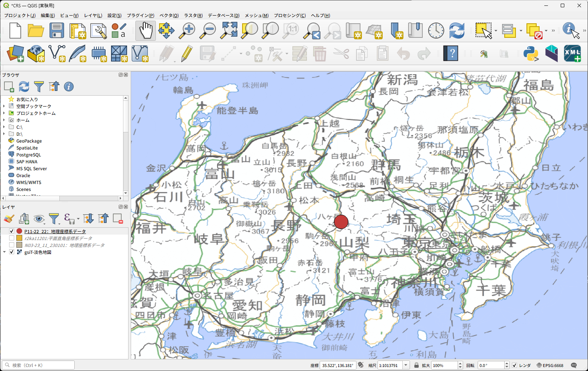
Task: Click the Save Project floppy icon
Action: (57, 30)
